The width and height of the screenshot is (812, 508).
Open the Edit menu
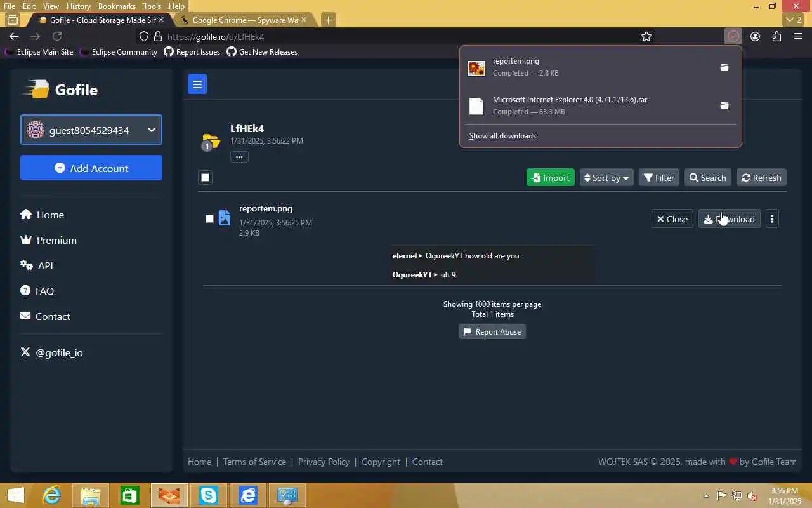[x=29, y=6]
